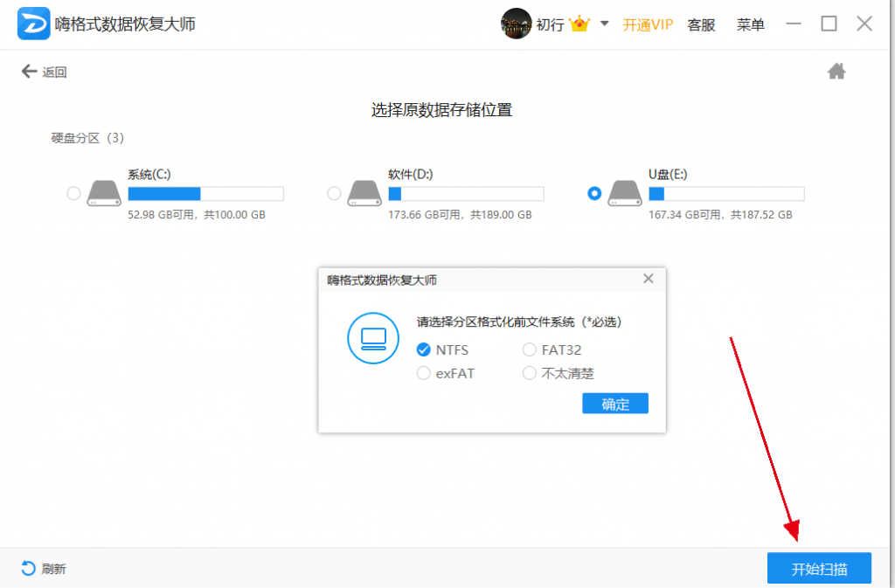Select the U盘(E:) radio button
895x588 pixels.
pos(594,193)
